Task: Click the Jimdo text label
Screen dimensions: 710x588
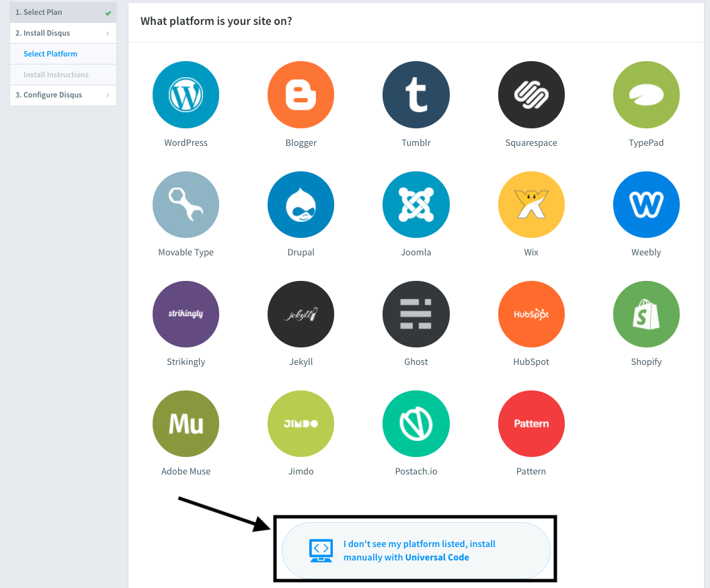Action: pos(301,471)
